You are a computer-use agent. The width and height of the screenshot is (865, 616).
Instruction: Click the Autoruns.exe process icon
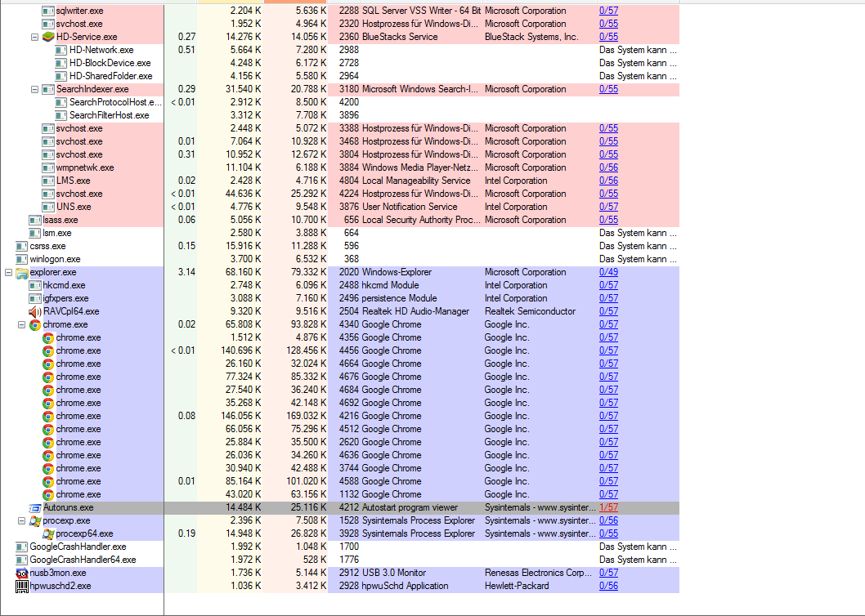pyautogui.click(x=35, y=507)
